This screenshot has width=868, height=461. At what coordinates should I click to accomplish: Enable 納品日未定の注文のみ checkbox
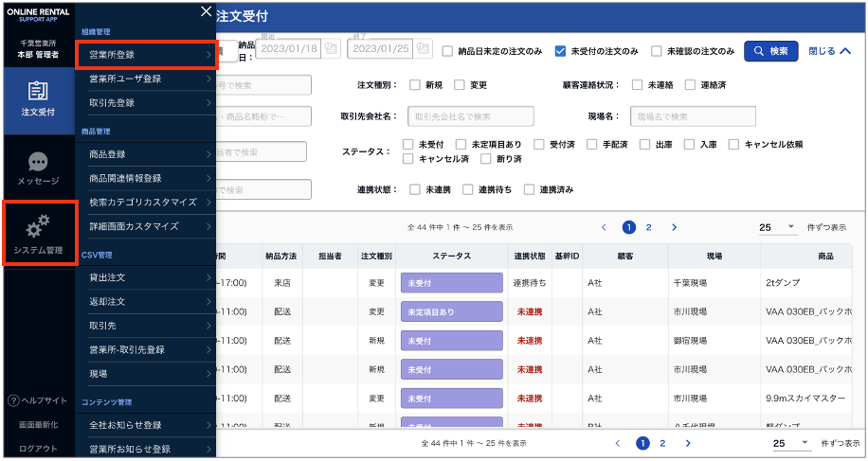(x=448, y=51)
